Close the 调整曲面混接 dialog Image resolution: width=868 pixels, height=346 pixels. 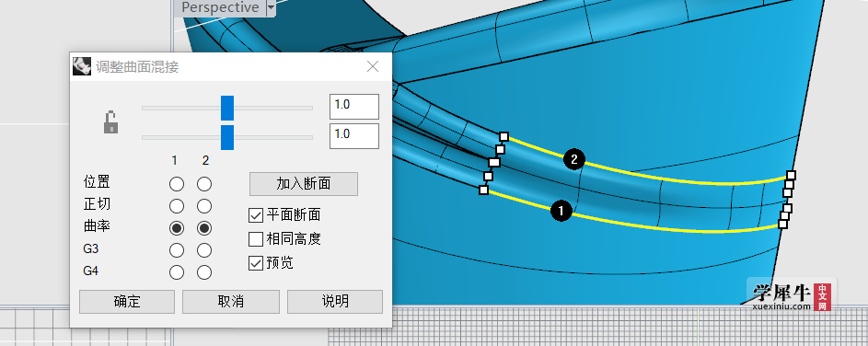point(373,67)
